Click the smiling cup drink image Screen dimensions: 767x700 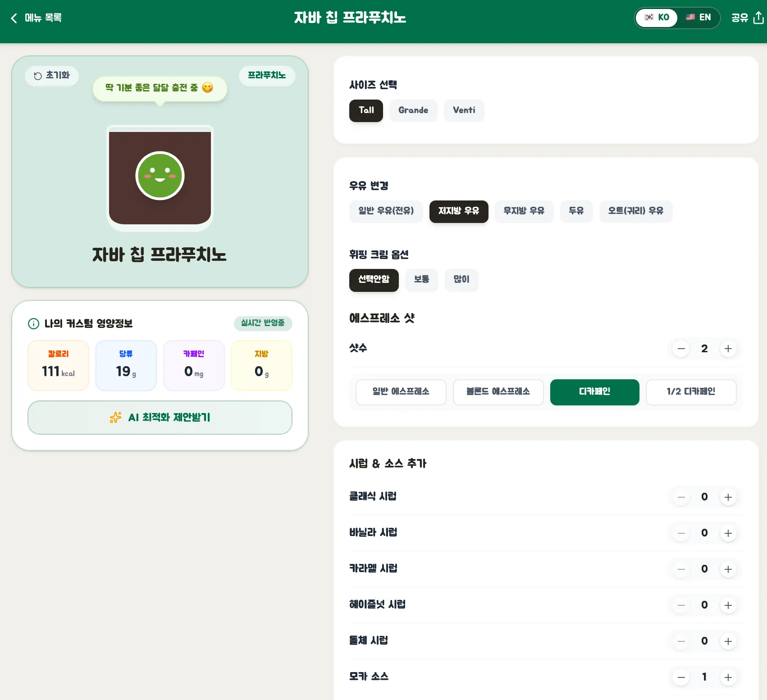[160, 178]
